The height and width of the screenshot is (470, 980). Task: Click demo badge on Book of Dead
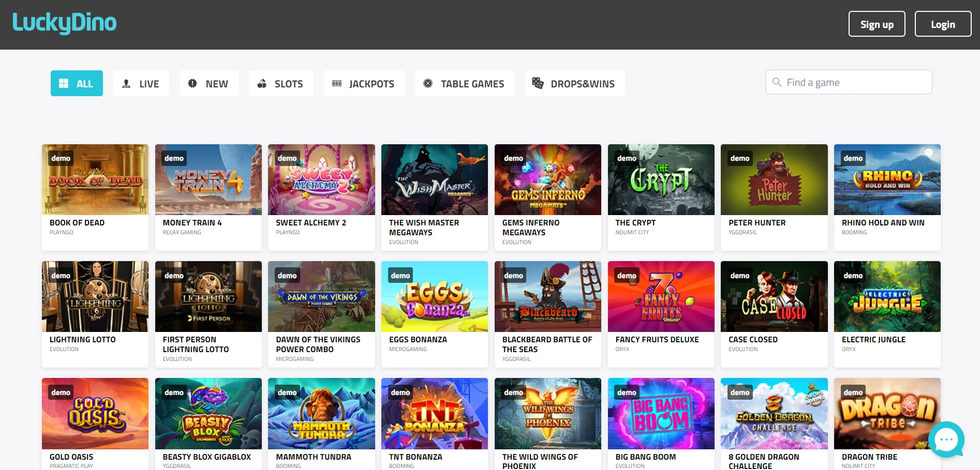(61, 158)
